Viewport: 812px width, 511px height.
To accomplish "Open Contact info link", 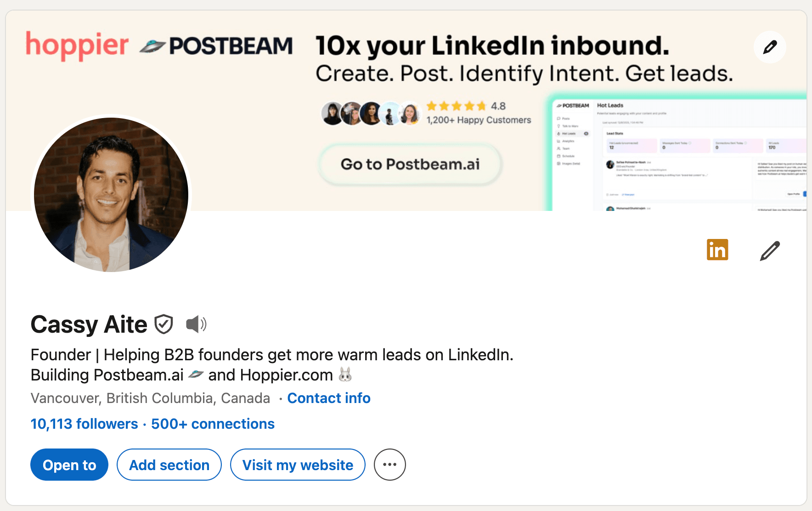I will [329, 398].
